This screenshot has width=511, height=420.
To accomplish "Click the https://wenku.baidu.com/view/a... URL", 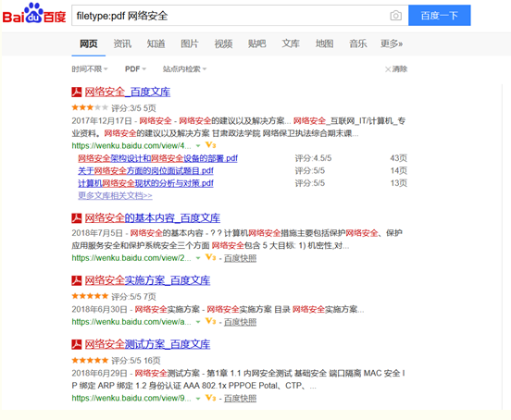I will tap(131, 322).
